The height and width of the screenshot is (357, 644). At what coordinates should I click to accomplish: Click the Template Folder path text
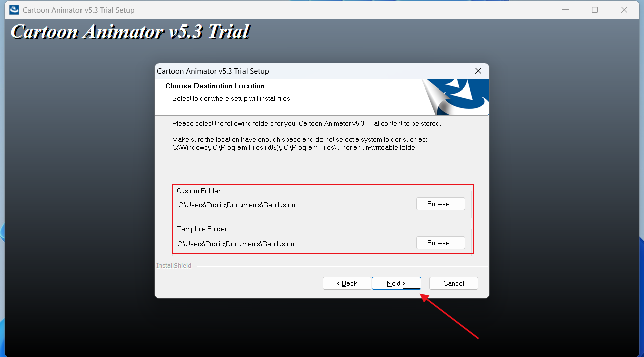click(236, 244)
